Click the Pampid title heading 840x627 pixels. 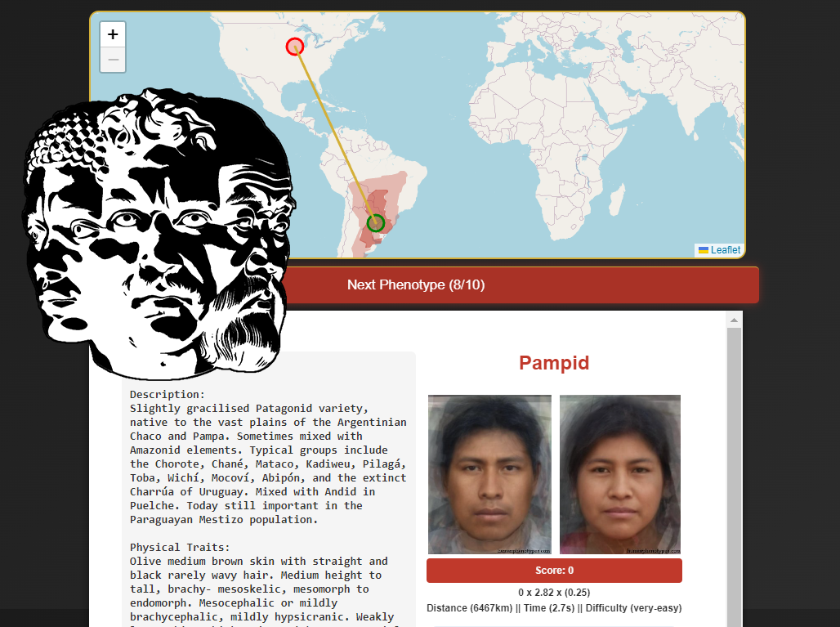tap(554, 363)
